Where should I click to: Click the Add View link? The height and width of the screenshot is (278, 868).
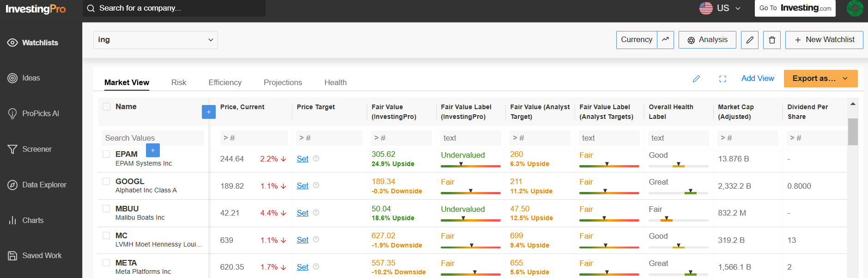coord(758,79)
